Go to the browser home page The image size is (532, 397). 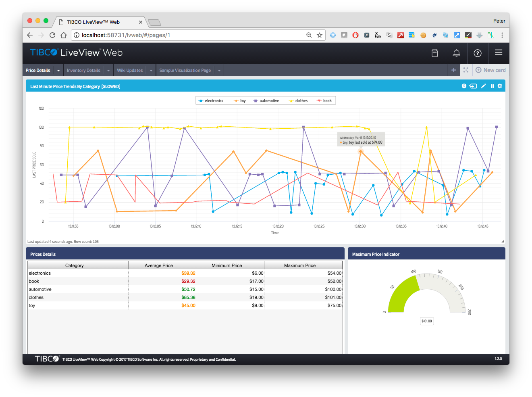[64, 35]
